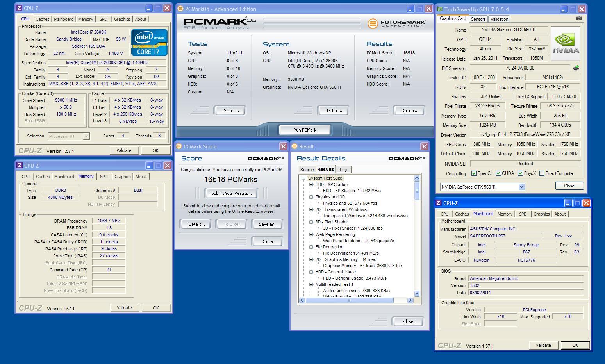The image size is (605, 364).
Task: Toggle the PhysX checkbox in GPU-Z
Action: pos(520,173)
